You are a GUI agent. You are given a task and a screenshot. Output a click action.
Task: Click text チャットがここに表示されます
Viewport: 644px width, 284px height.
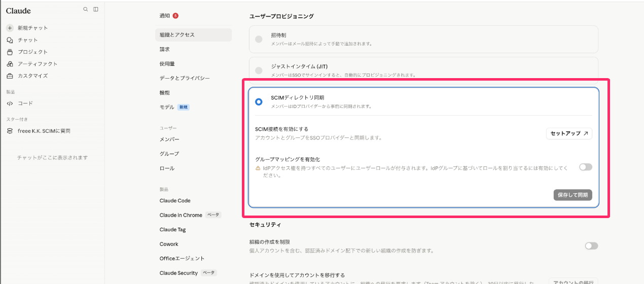coord(53,158)
